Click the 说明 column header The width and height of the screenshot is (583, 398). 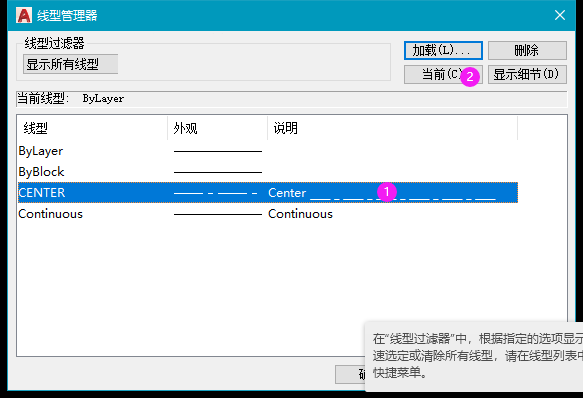(x=393, y=128)
